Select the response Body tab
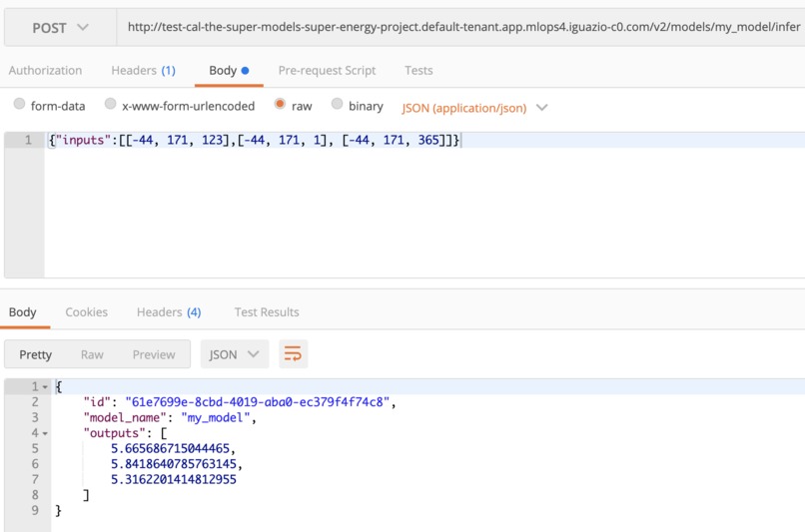Screen dimensions: 805x532 coord(23,312)
